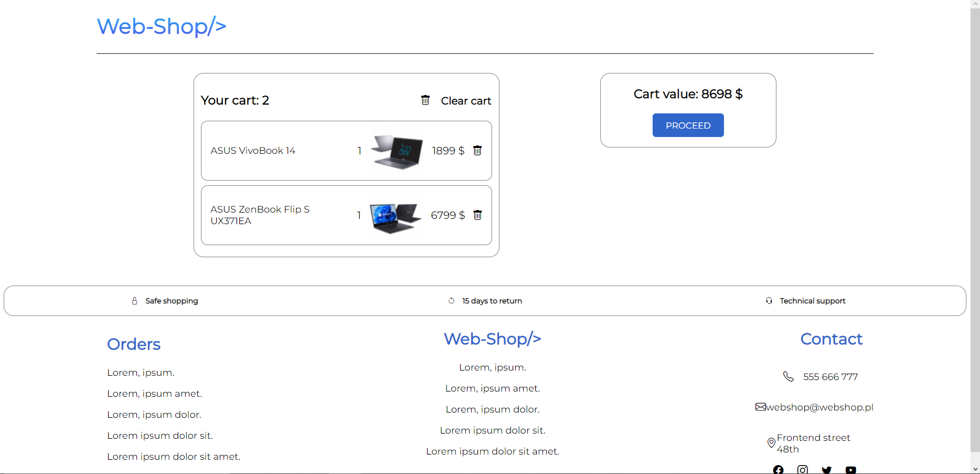Click the Your cart: 2 heading
Image resolution: width=980 pixels, height=474 pixels.
point(235,100)
